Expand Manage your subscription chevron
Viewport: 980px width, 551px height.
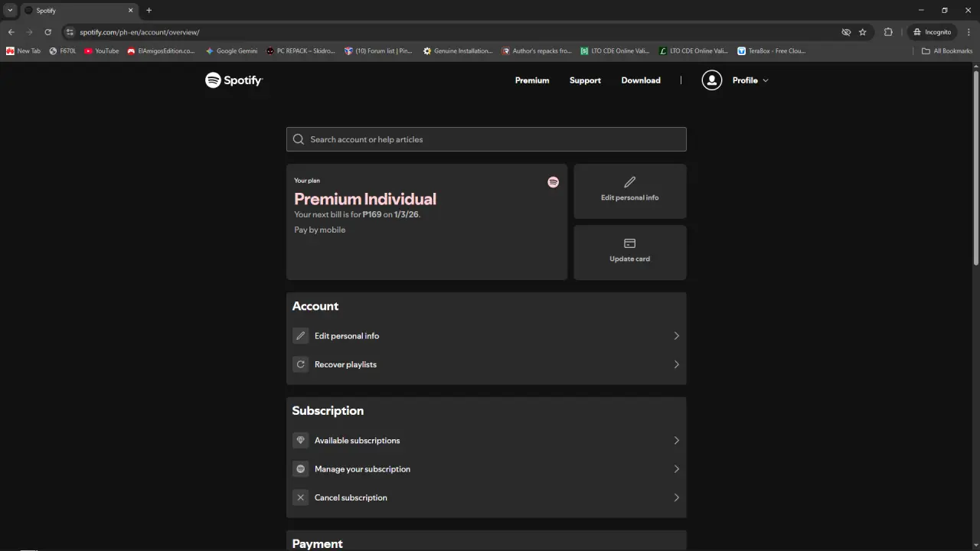coord(676,469)
